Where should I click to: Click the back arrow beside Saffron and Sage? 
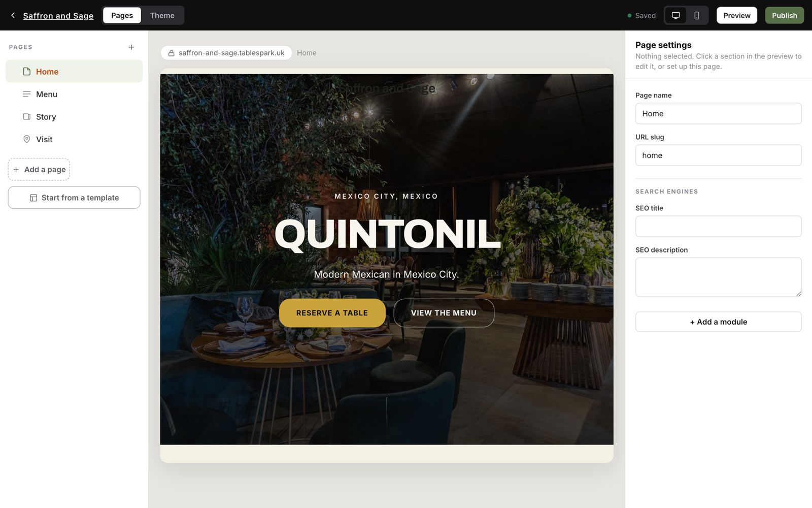pos(13,15)
